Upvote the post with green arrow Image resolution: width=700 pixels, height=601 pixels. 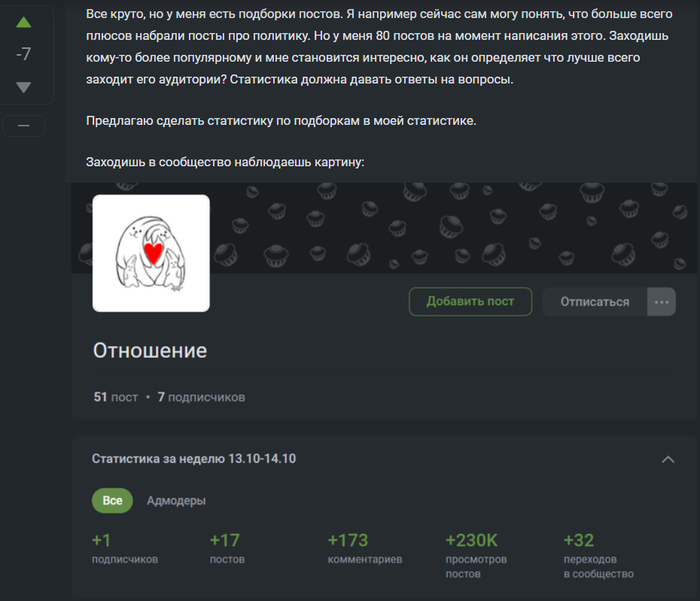23,22
